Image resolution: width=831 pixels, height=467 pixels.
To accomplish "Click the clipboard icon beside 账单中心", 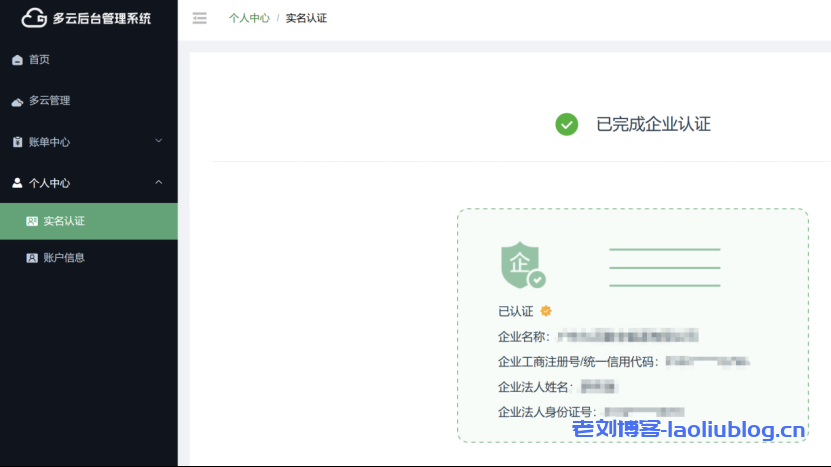I will point(17,142).
